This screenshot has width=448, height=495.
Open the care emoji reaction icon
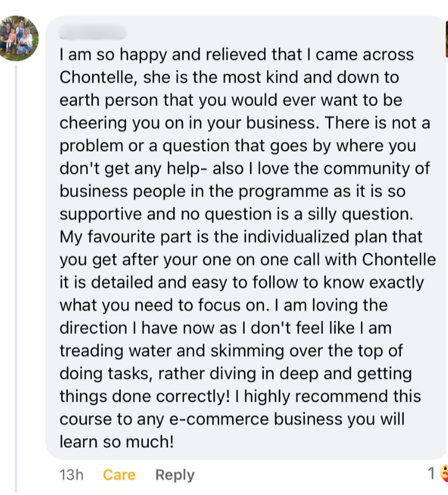444,474
